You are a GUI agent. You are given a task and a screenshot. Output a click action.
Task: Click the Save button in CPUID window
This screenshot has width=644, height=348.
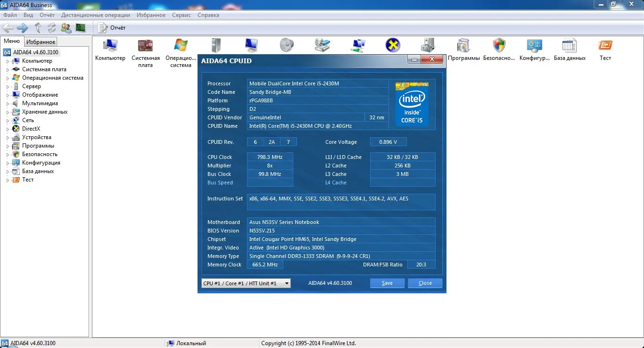(387, 283)
